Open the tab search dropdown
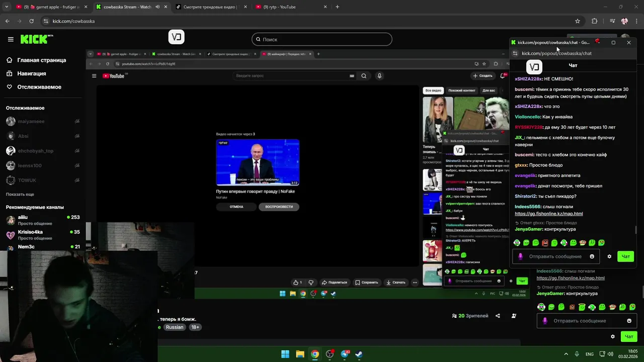The height and width of the screenshot is (362, 644). pos(6,7)
